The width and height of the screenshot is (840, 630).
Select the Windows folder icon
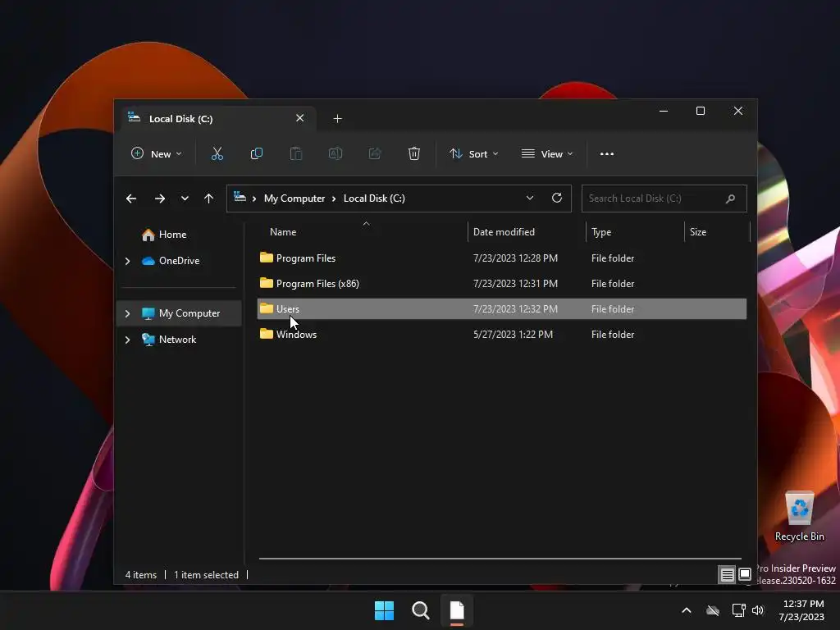click(267, 334)
